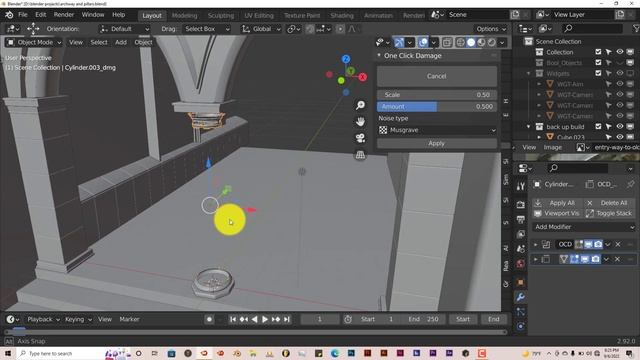The height and width of the screenshot is (360, 640).
Task: Switch to the UV Editing workspace tab
Action: point(259,16)
